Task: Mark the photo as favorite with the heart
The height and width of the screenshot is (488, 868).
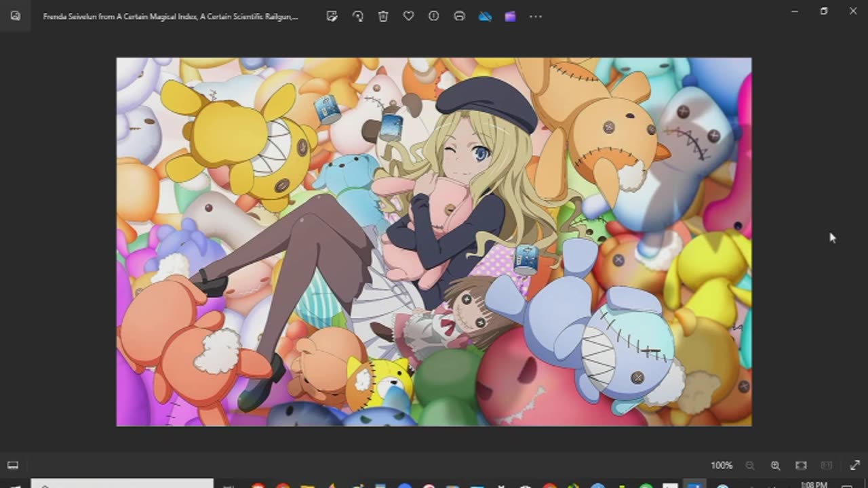Action: click(x=408, y=16)
